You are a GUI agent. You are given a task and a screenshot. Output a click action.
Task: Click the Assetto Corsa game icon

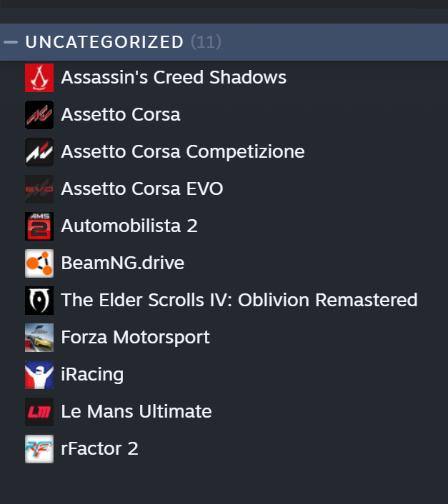point(39,115)
